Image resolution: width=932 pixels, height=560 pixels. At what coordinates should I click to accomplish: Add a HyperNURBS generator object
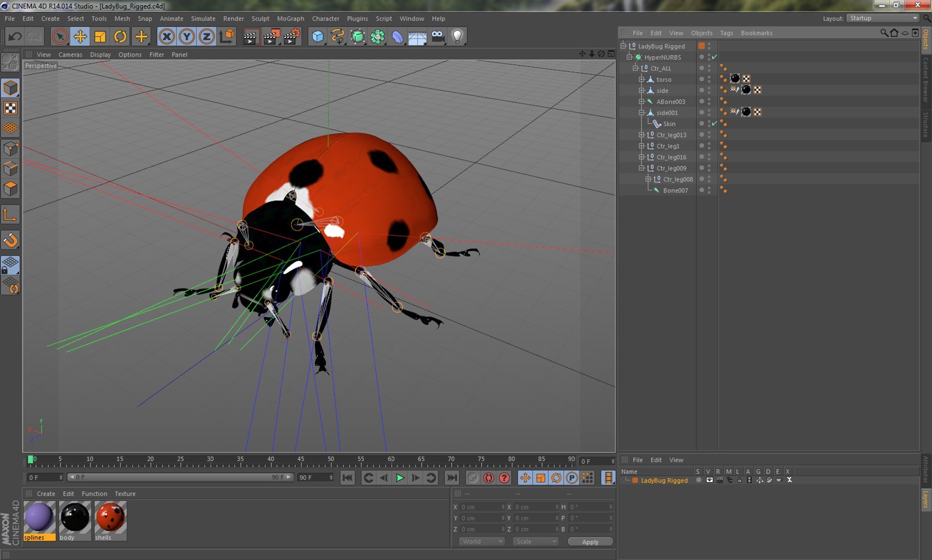coord(358,36)
